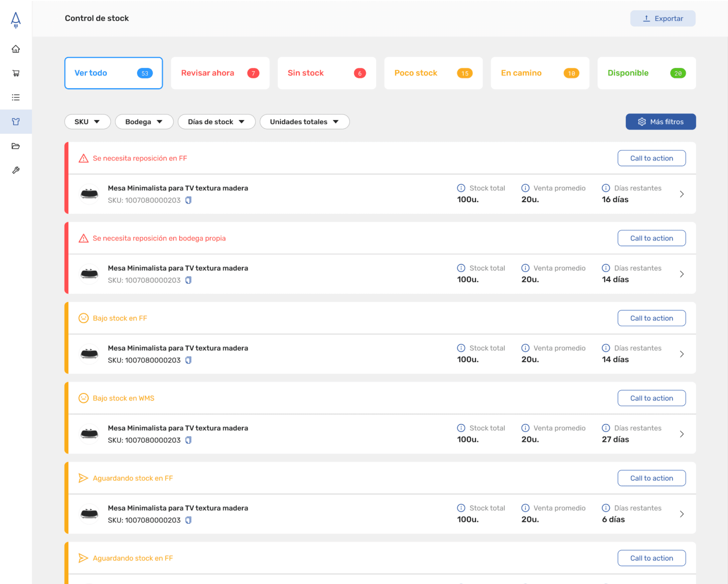Click Días restantes info icon above 16 días
The image size is (728, 584).
tap(606, 188)
